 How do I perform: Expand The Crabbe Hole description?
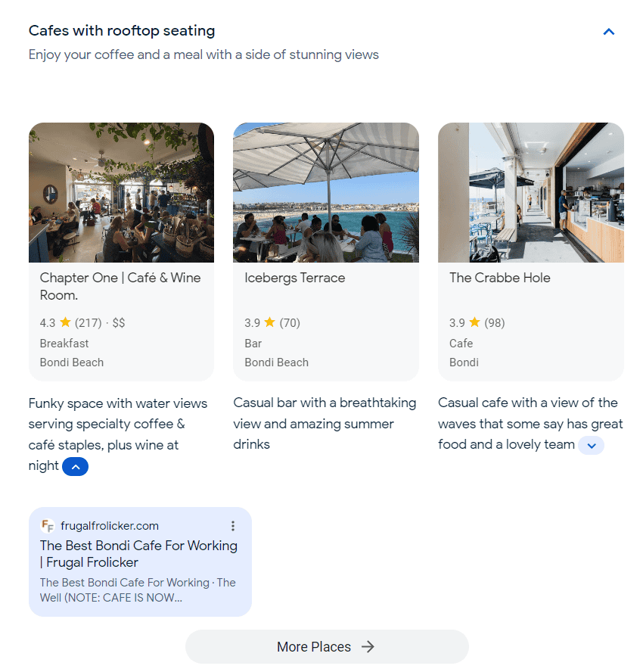pos(591,446)
